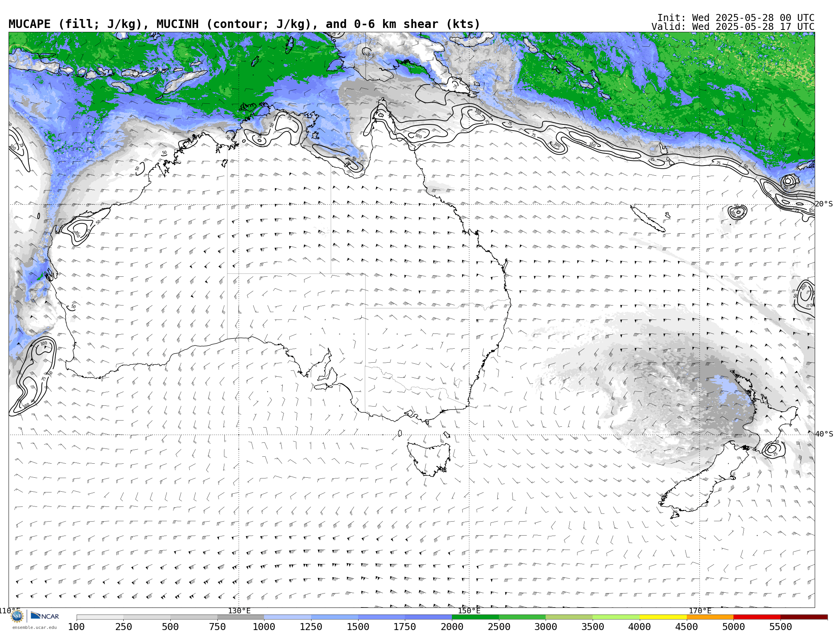
Task: Click the colorbar tick label "4000"
Action: 640,627
